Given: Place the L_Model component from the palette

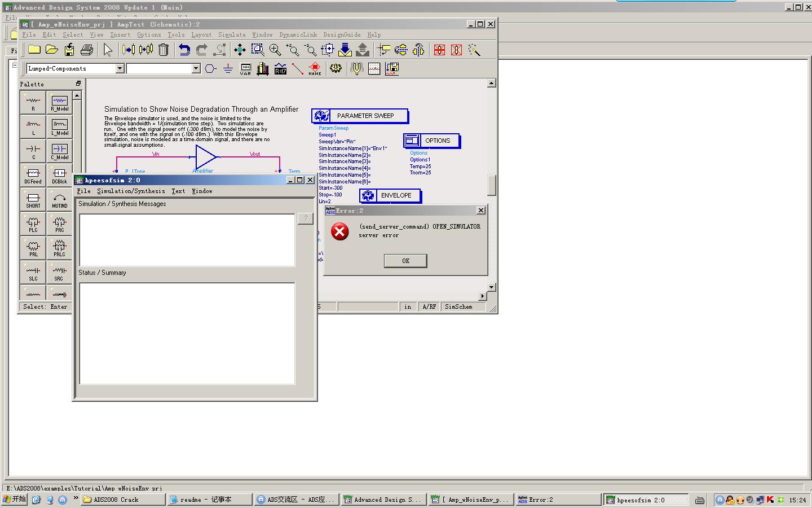Looking at the screenshot, I should 59,126.
